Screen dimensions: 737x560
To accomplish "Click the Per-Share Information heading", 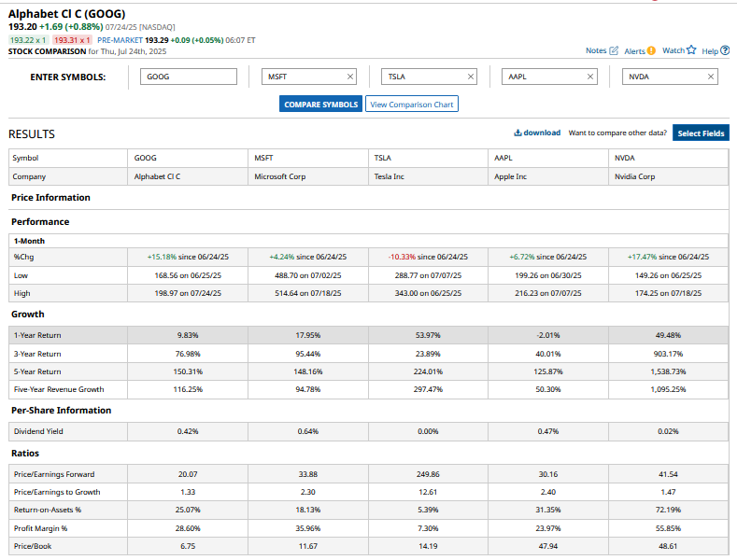I will click(61, 410).
